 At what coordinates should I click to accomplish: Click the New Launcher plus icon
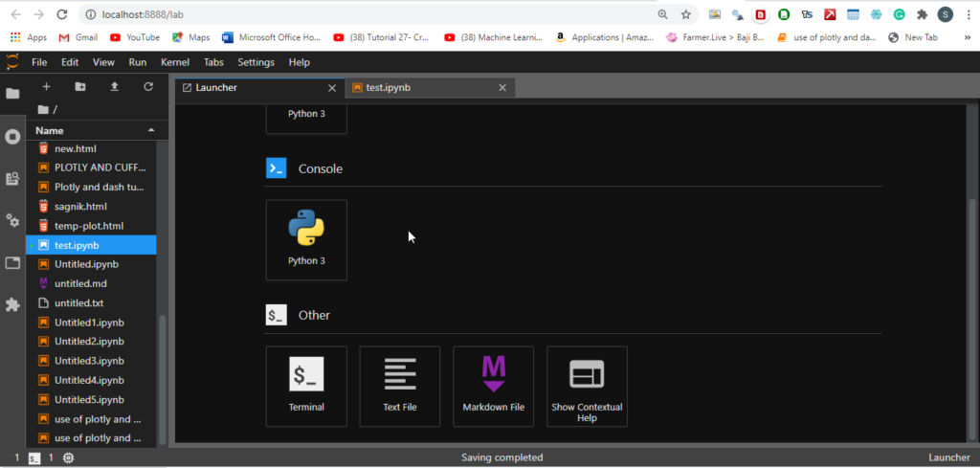(x=46, y=87)
